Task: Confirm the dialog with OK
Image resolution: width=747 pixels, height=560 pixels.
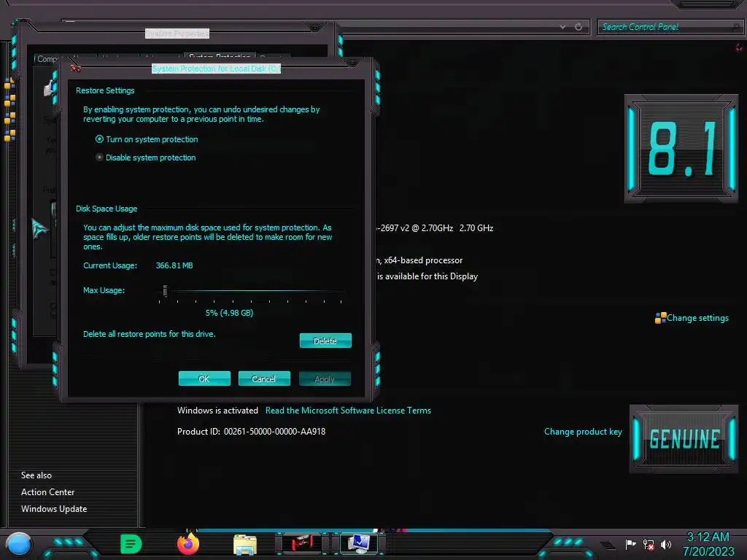Action: tap(204, 378)
